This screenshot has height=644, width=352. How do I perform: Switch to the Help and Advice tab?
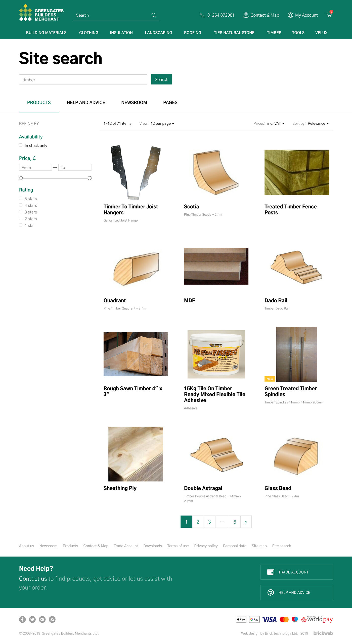point(86,103)
